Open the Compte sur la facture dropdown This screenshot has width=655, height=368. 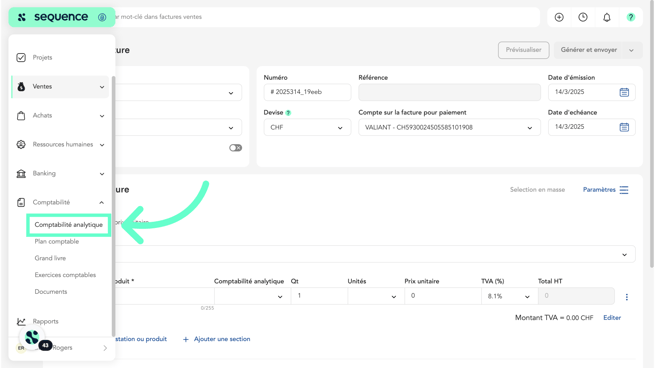[x=449, y=127]
